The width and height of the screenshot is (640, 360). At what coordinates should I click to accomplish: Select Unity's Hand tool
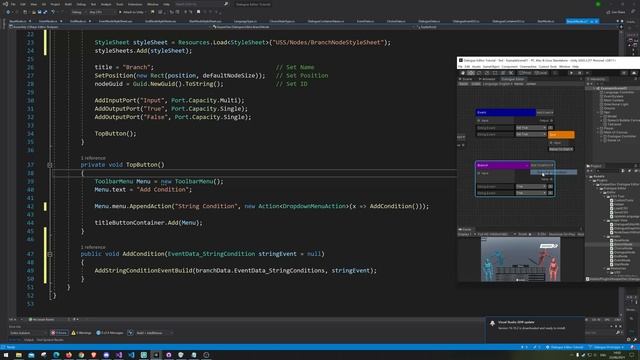click(463, 73)
